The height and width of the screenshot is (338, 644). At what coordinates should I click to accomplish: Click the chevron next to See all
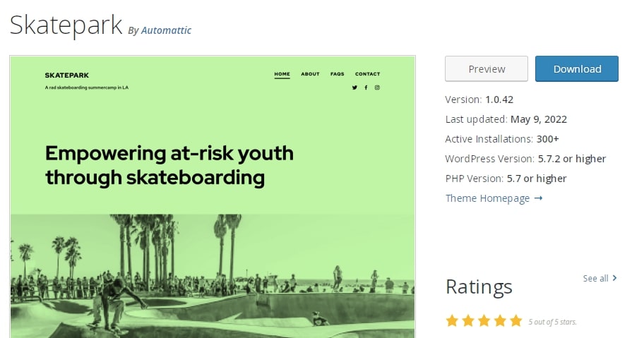(x=615, y=278)
